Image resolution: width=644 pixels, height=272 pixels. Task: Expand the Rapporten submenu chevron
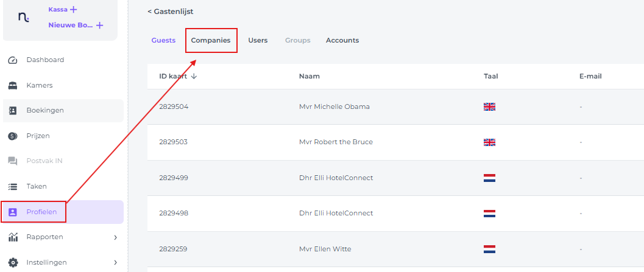[x=115, y=237]
